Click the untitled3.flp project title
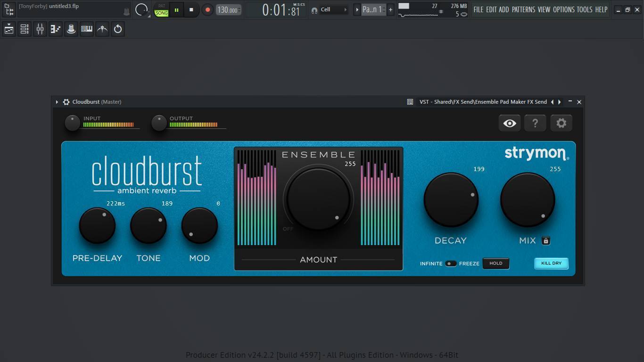This screenshot has width=644, height=362. [64, 6]
